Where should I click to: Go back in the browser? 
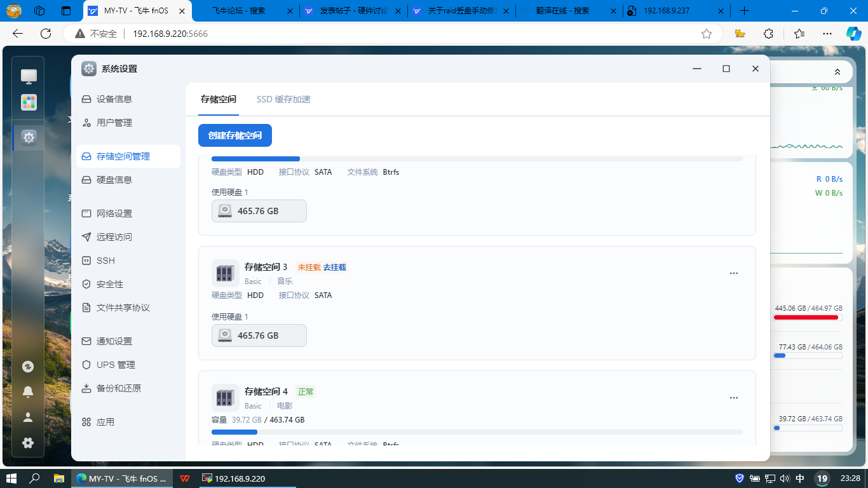pyautogui.click(x=18, y=34)
